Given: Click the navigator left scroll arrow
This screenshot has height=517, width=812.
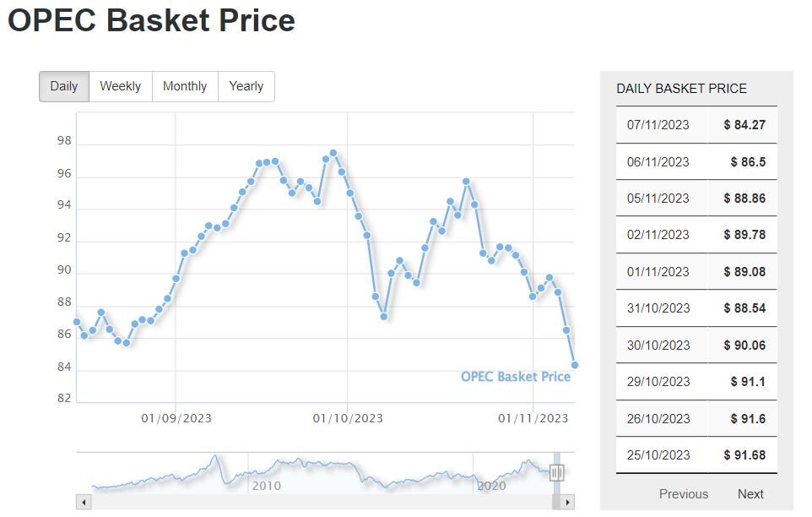Looking at the screenshot, I should (84, 503).
